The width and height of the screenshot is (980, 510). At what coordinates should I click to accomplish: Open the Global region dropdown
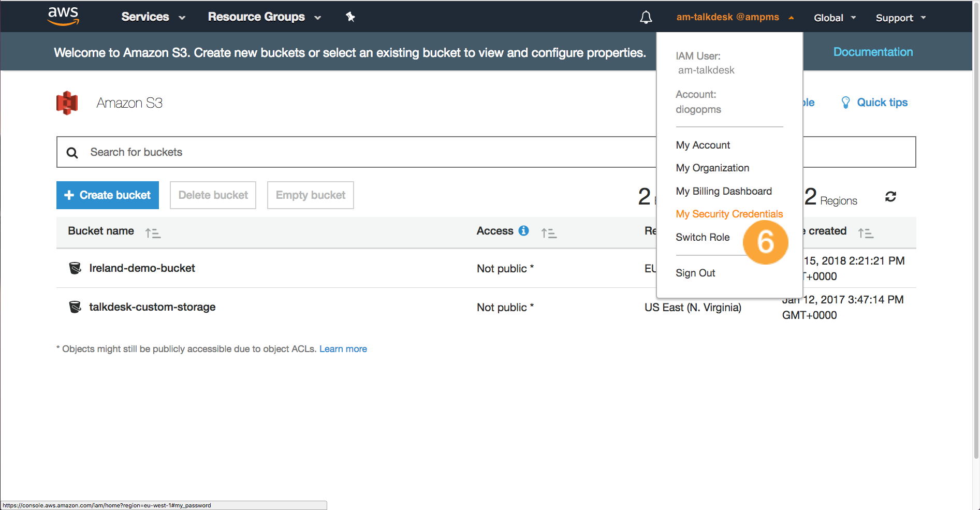[x=835, y=18]
